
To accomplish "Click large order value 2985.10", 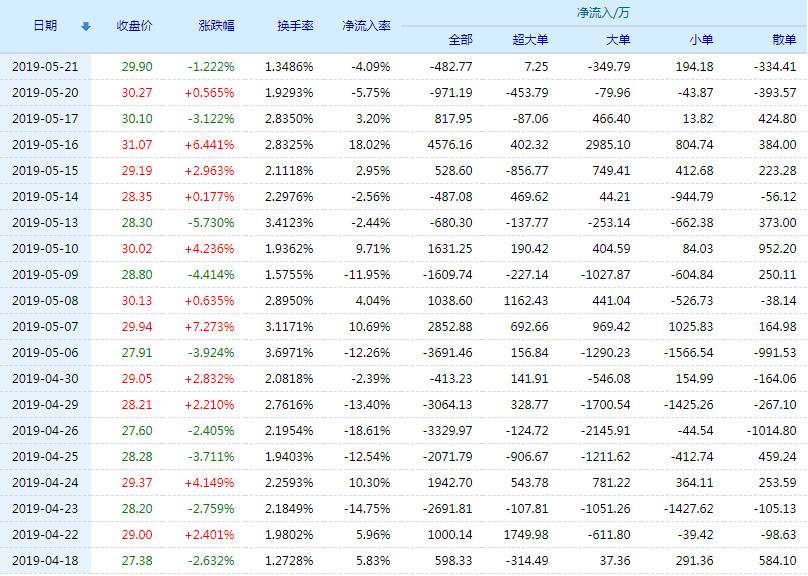I will click(x=608, y=145).
